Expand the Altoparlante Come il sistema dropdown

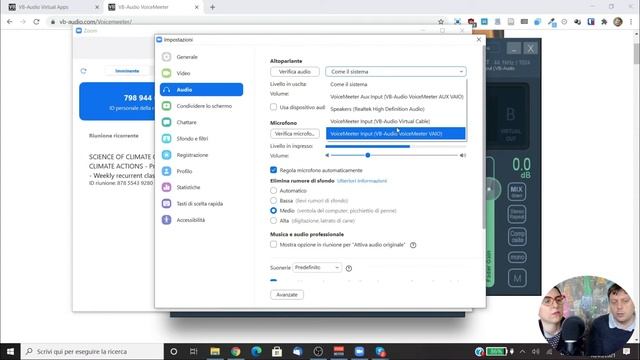(x=396, y=71)
